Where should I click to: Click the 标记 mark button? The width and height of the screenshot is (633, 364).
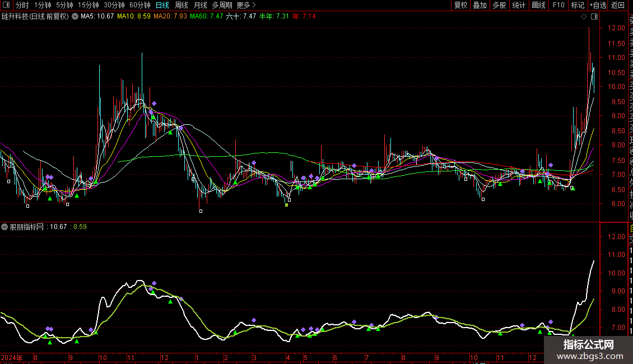point(578,5)
